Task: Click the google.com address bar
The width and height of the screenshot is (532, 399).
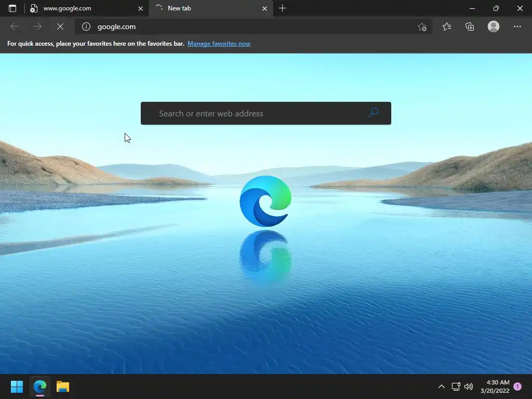Action: (x=254, y=26)
